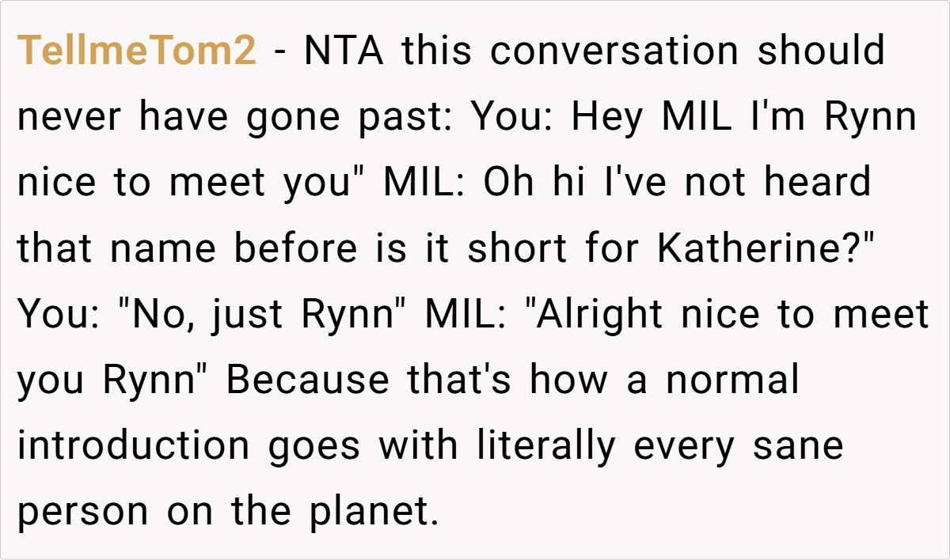The width and height of the screenshot is (950, 560).
Task: Click the word "normal" in the comment
Action: [732, 380]
